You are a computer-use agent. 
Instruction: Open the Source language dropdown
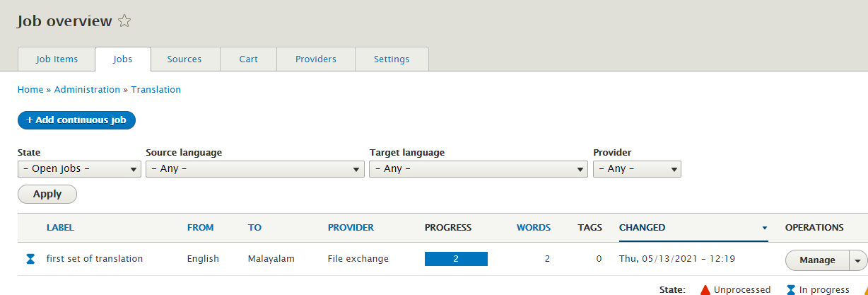254,169
